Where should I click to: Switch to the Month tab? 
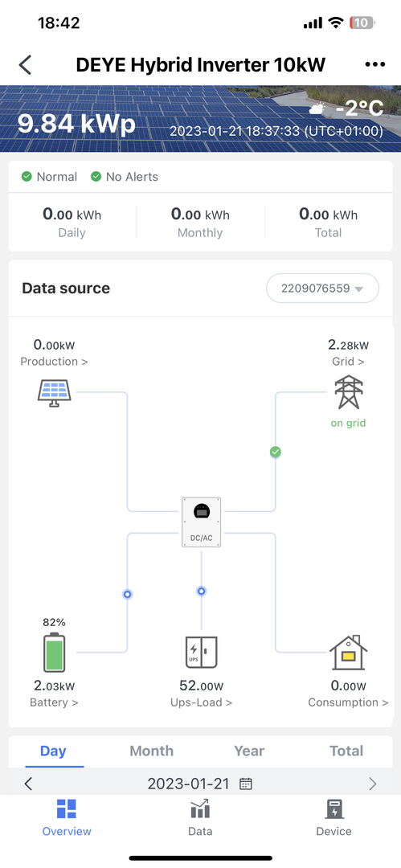(x=151, y=751)
